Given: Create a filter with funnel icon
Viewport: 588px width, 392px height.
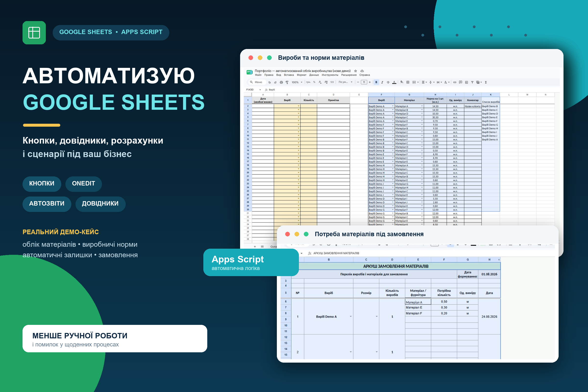Looking at the screenshot, I should 472,82.
